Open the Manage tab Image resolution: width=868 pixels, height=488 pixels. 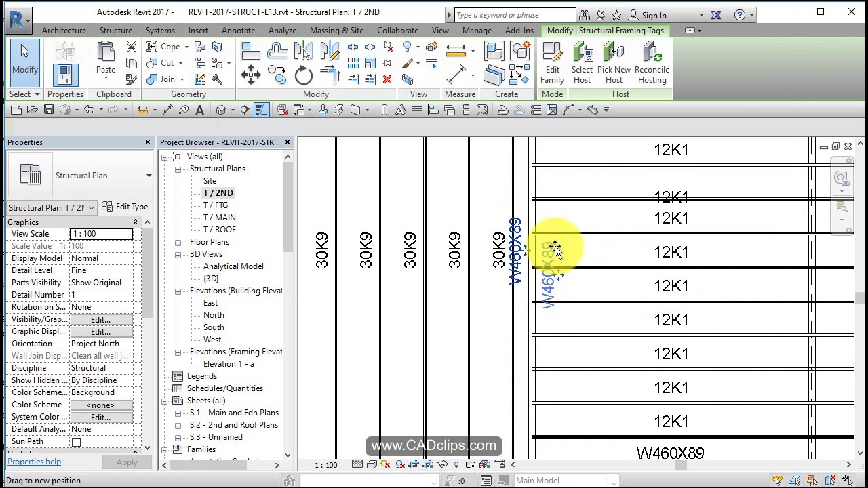(x=477, y=30)
